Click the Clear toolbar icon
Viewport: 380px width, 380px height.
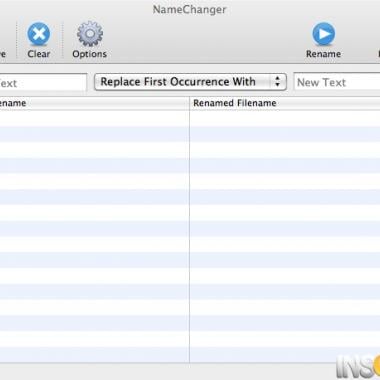[39, 34]
